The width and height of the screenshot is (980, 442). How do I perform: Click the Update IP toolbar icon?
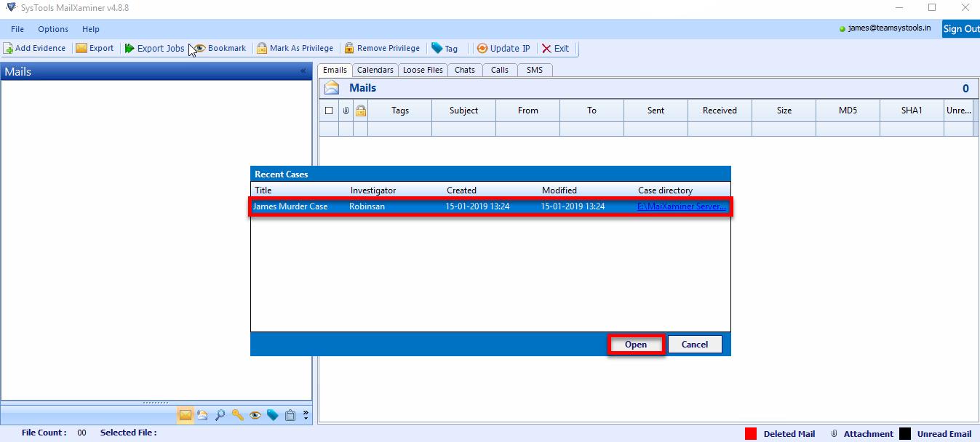pos(482,49)
